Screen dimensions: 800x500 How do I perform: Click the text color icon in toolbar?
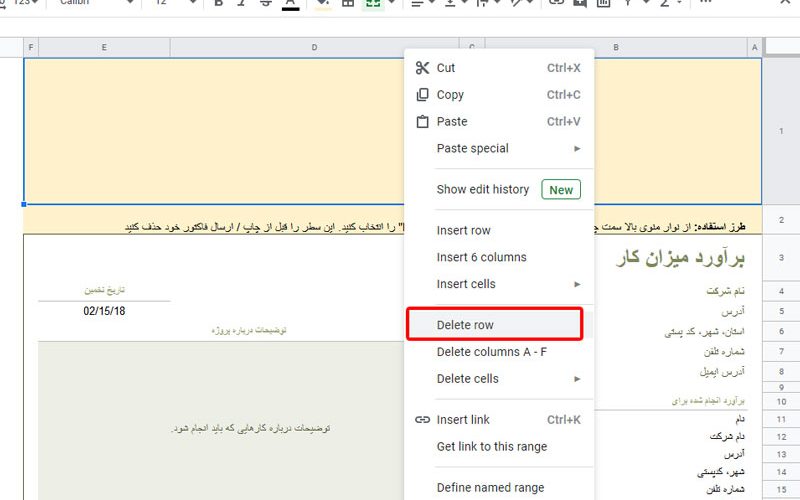click(290, 4)
